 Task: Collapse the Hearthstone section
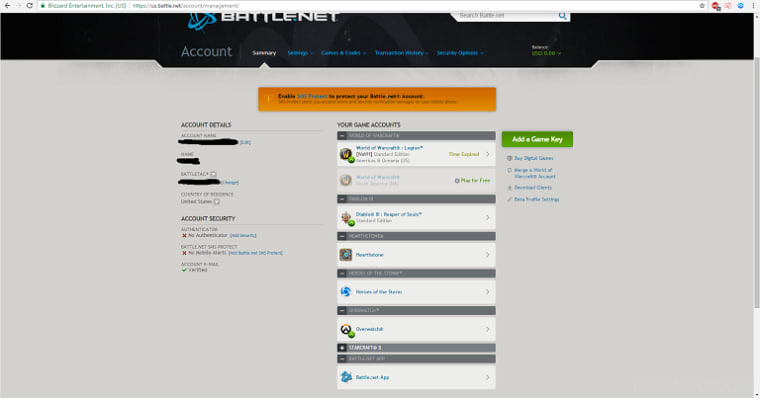342,236
